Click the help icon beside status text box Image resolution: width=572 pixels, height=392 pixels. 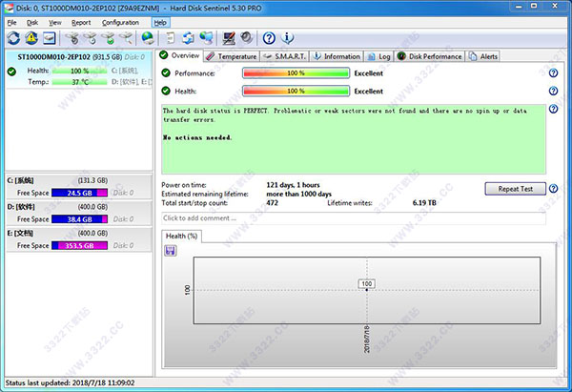point(553,109)
